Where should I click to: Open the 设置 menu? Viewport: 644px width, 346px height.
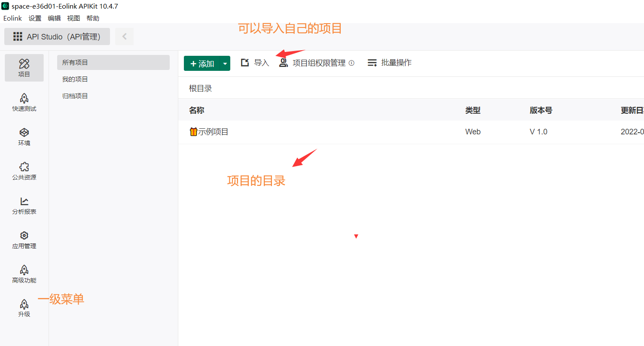click(35, 18)
